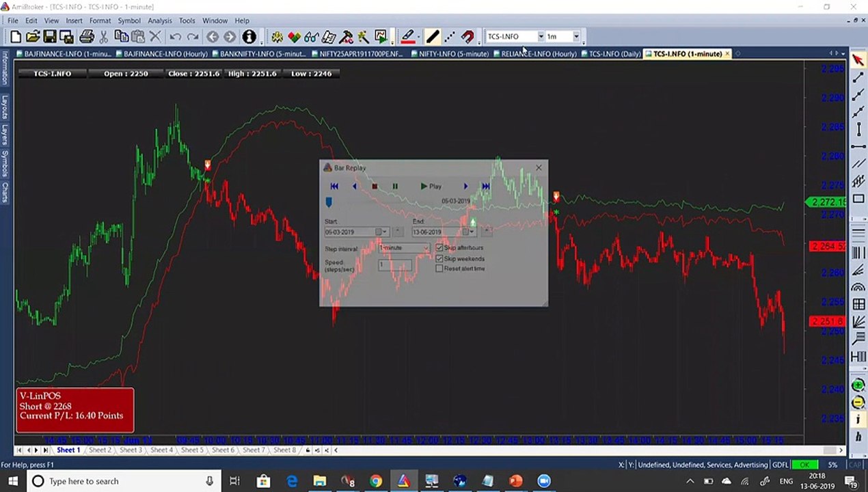
Task: Open File Explorer from the taskbar
Action: click(x=319, y=481)
